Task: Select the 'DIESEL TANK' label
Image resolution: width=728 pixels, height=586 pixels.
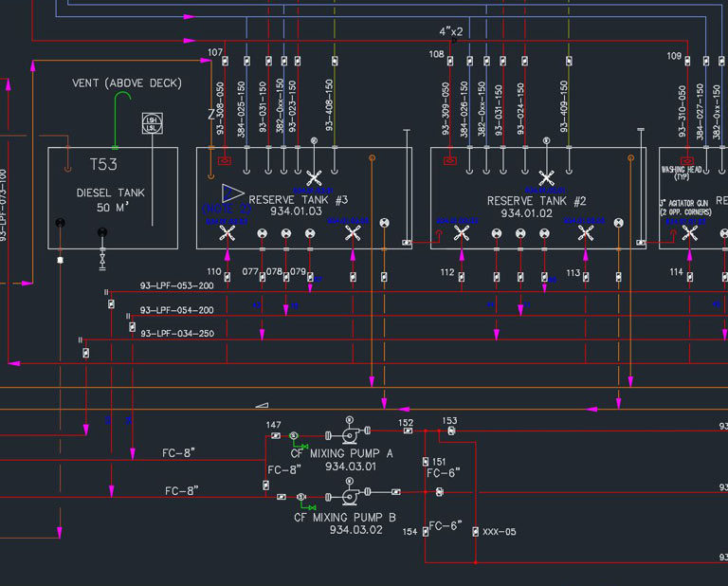Action: (111, 192)
